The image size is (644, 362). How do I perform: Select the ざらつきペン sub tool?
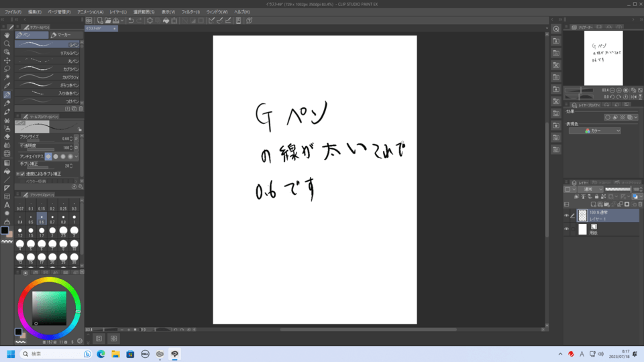[47, 85]
